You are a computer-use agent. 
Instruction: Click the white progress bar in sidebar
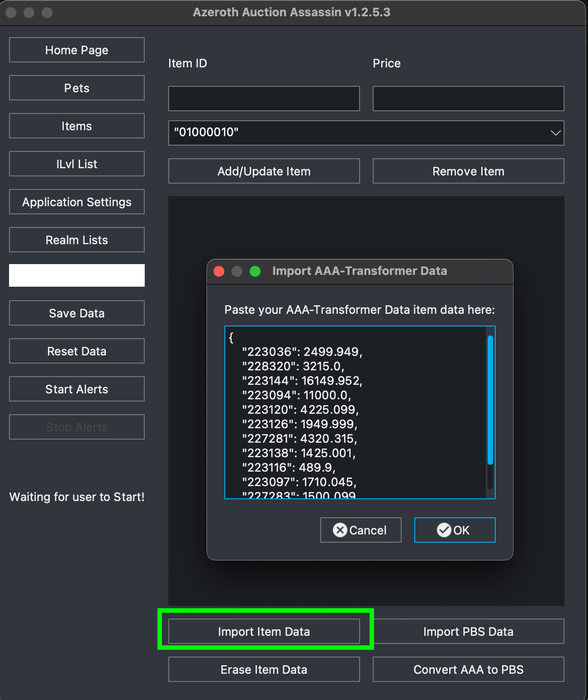[x=77, y=275]
